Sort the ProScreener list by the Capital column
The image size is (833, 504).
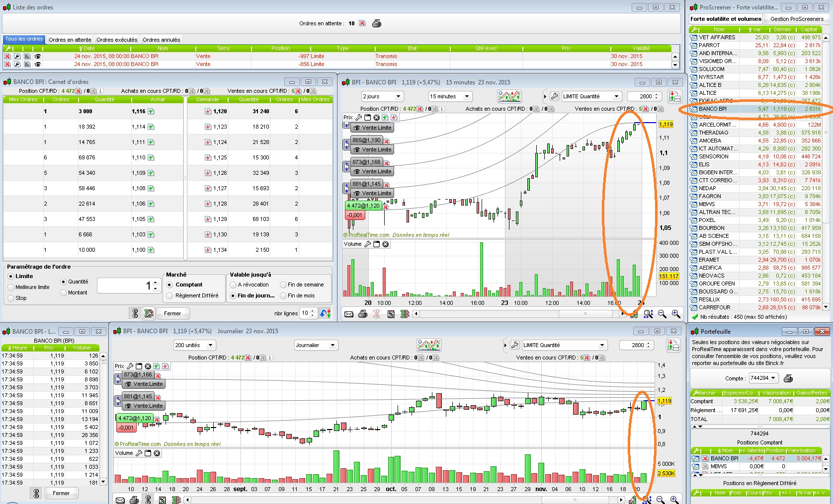coord(809,29)
